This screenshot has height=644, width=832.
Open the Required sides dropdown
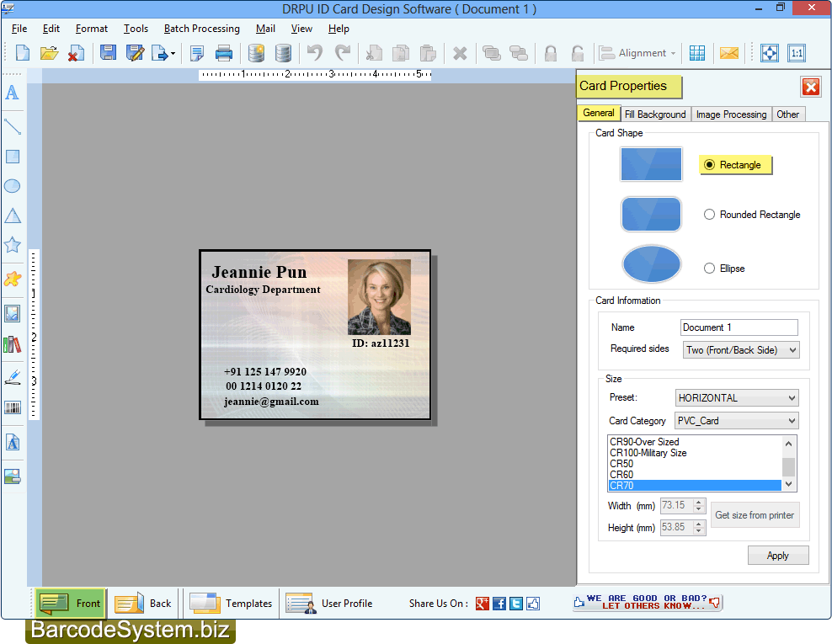(x=741, y=350)
